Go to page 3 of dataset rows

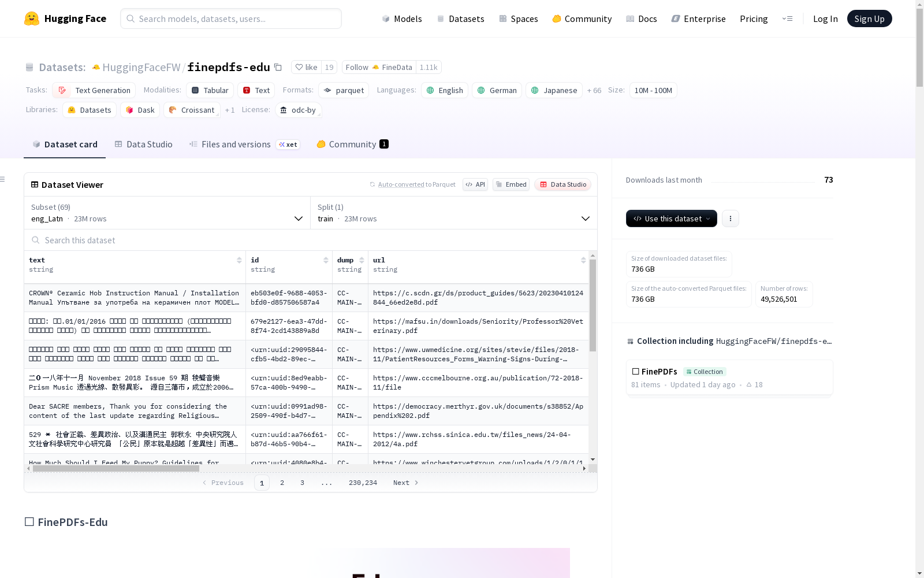point(302,483)
